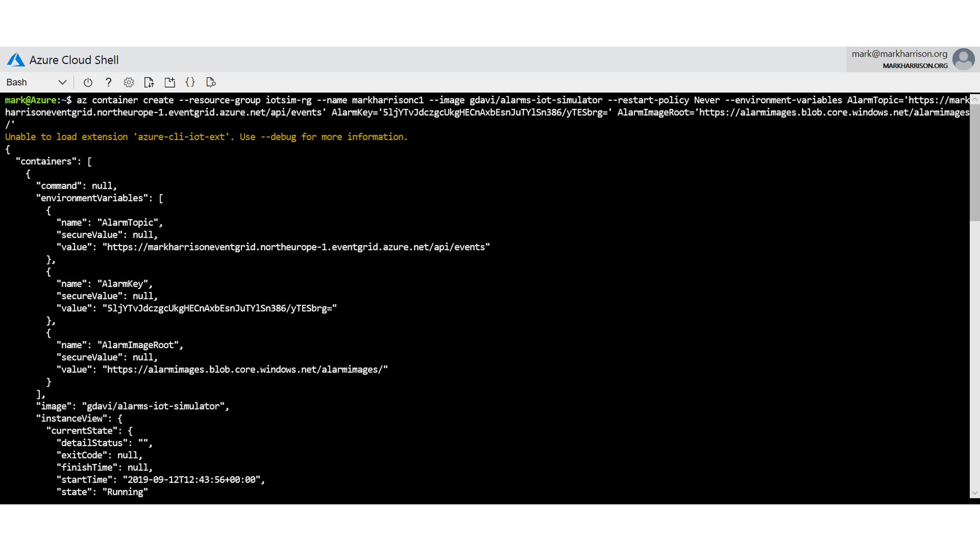Click the "state": "Running" output line
The width and height of the screenshot is (980, 551).
(x=102, y=492)
